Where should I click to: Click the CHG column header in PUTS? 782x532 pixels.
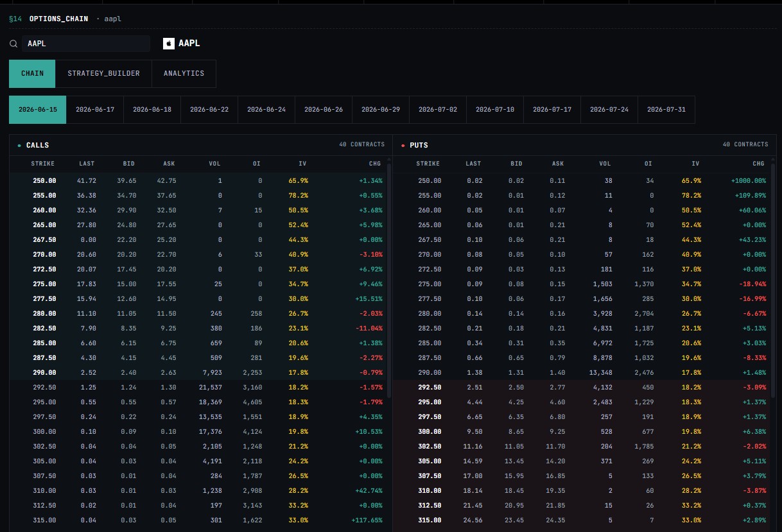pyautogui.click(x=758, y=164)
